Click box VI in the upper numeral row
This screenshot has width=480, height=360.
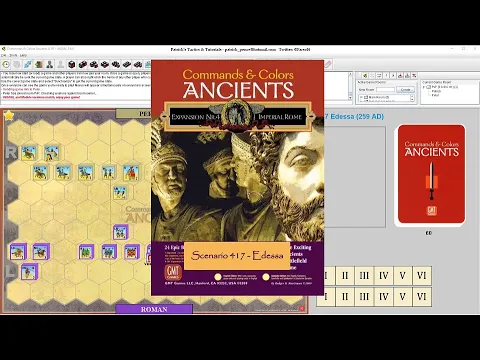pos(422,276)
